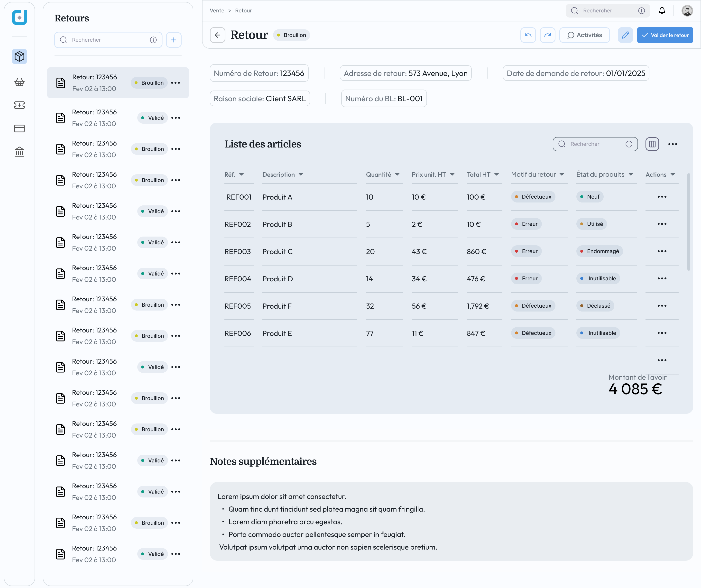Screen dimensions: 701x588
Task: Open the shopping basket sidebar icon
Action: pos(19,82)
